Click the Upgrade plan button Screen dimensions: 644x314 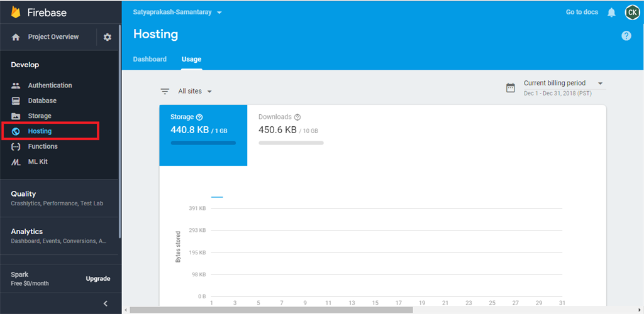[x=98, y=279]
